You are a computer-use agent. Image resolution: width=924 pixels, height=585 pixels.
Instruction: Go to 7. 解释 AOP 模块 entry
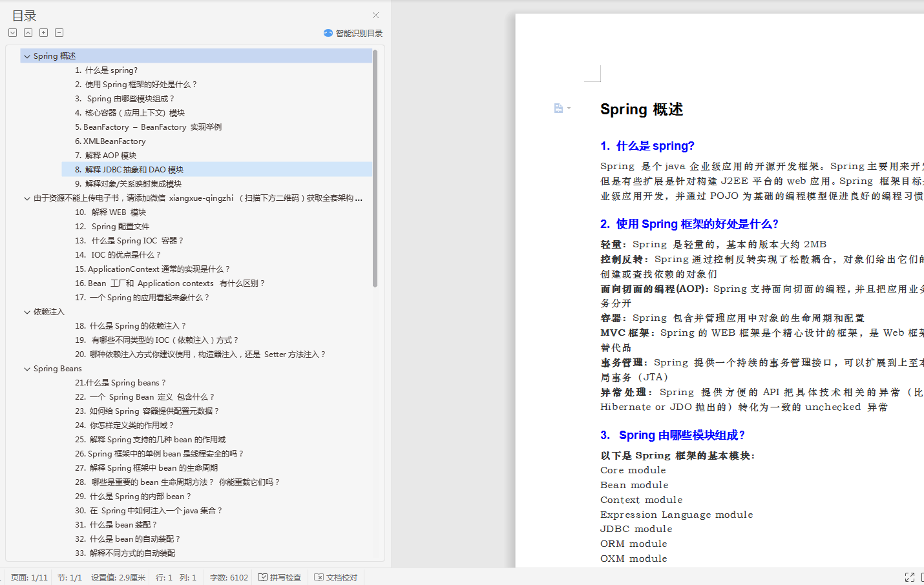[105, 156]
